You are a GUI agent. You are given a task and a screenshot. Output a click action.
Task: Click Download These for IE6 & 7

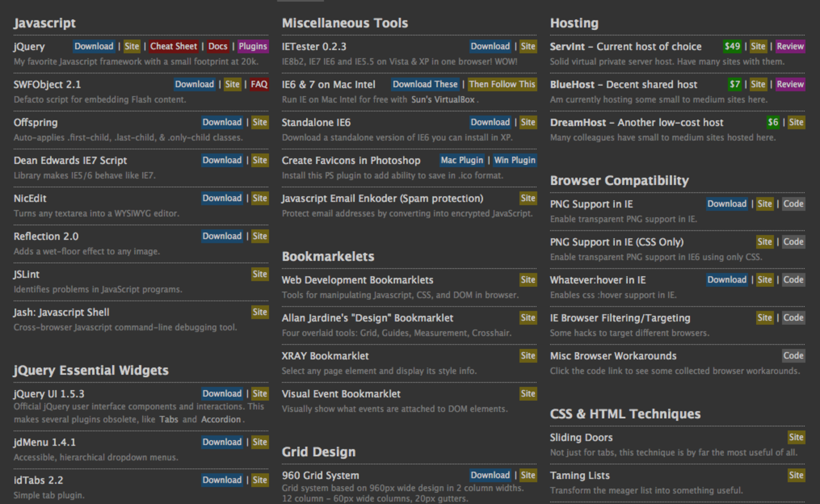(x=425, y=84)
